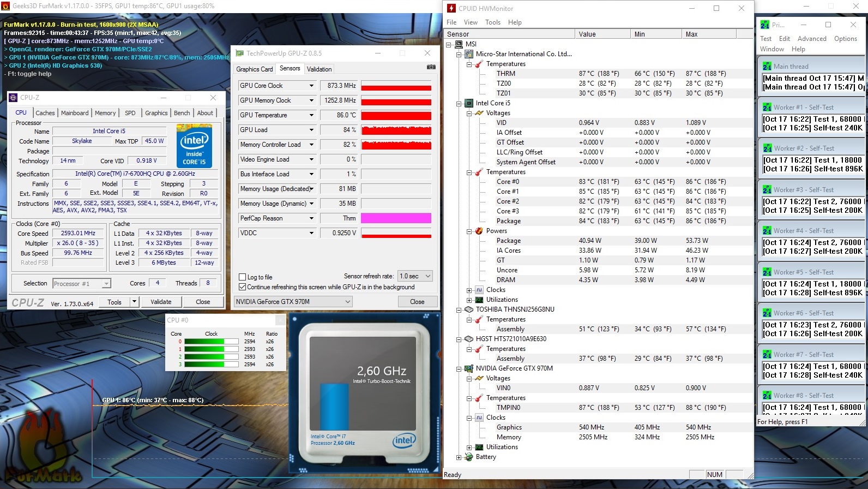The image size is (868, 489).
Task: Click the Voltages icon under Intel Core i5
Action: point(479,113)
